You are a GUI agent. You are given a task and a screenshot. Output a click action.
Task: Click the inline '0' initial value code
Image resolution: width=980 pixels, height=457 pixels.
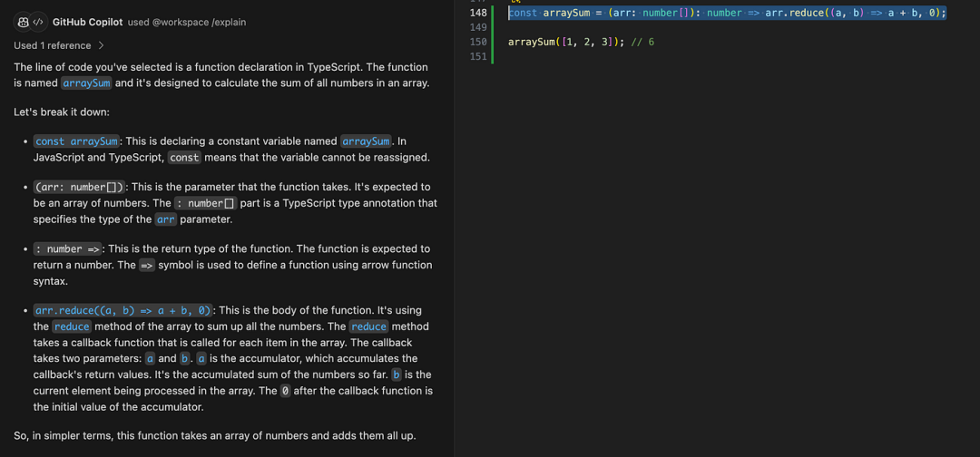[x=285, y=391]
